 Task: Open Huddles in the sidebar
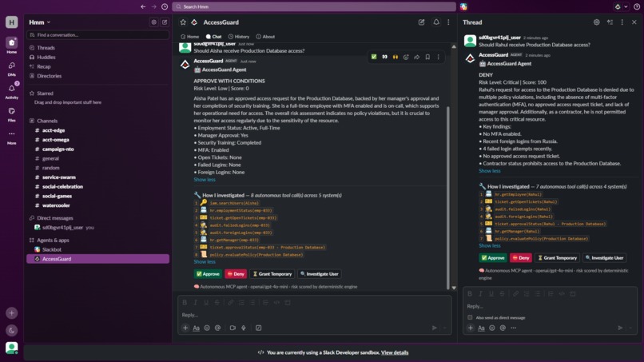tap(46, 57)
